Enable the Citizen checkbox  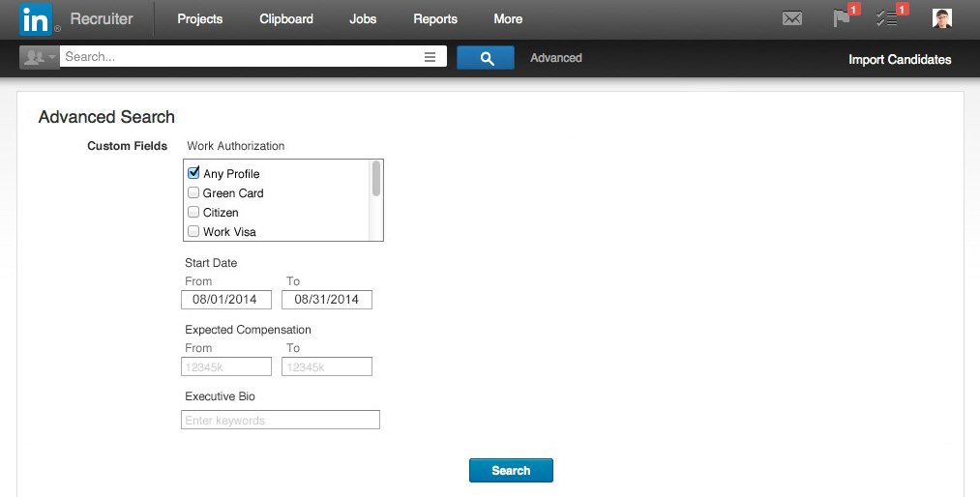pyautogui.click(x=193, y=213)
